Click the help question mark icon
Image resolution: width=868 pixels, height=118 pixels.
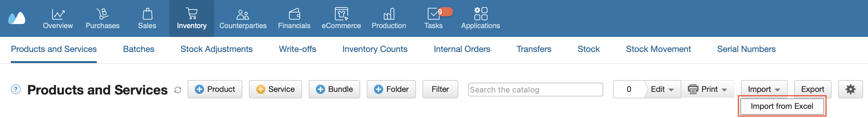tap(16, 90)
